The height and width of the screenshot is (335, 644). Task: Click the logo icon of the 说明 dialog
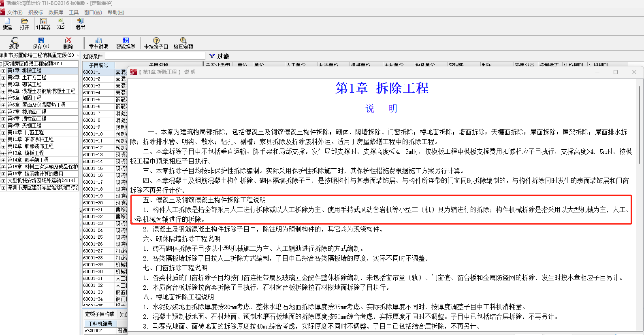click(133, 72)
